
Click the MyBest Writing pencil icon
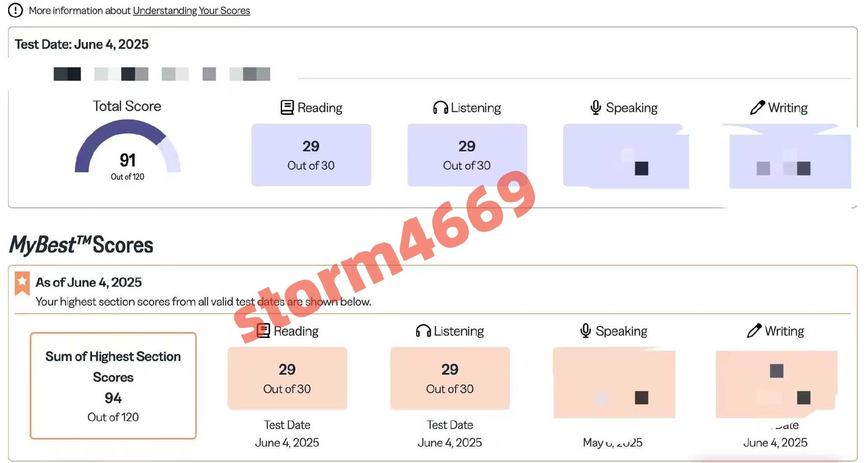click(x=754, y=331)
